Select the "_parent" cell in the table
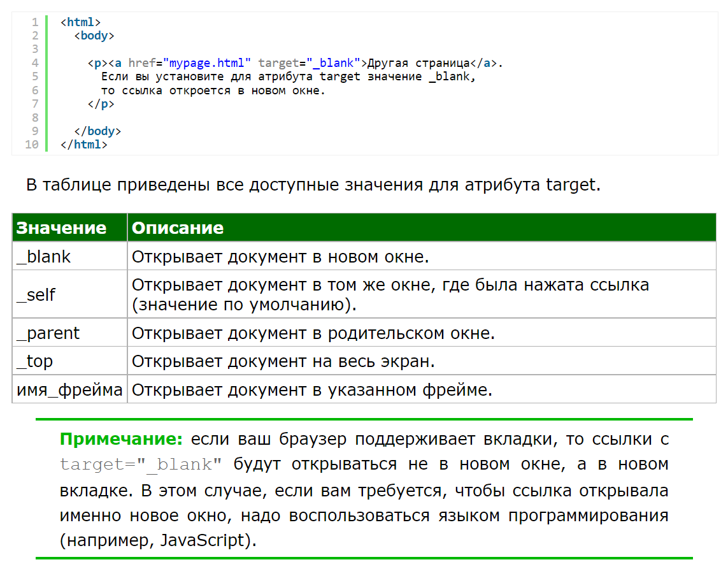 pyautogui.click(x=69, y=333)
